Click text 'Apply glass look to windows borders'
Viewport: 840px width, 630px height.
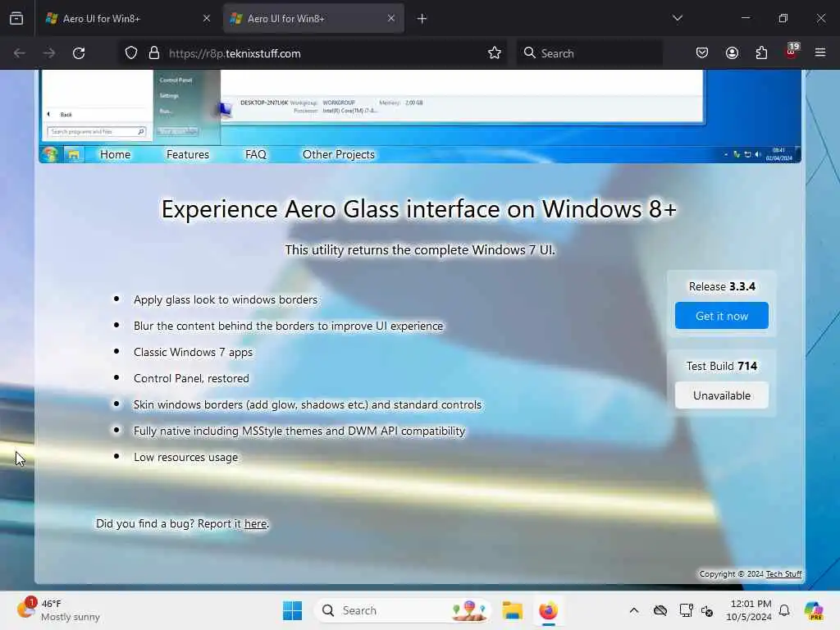(226, 299)
